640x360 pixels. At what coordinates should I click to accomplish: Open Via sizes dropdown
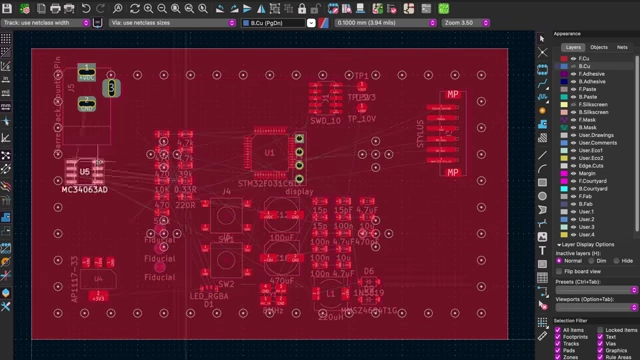(172, 23)
